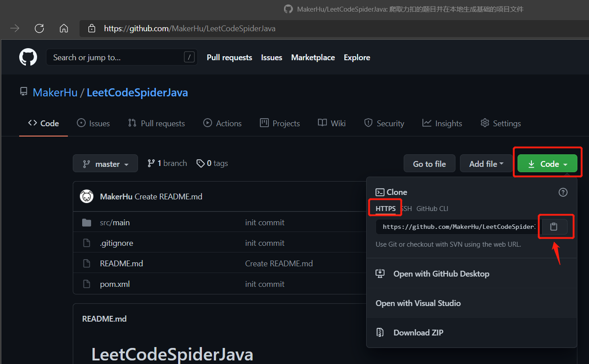Click the pom.xml file icon
Screen dimensions: 589x364
[87, 284]
